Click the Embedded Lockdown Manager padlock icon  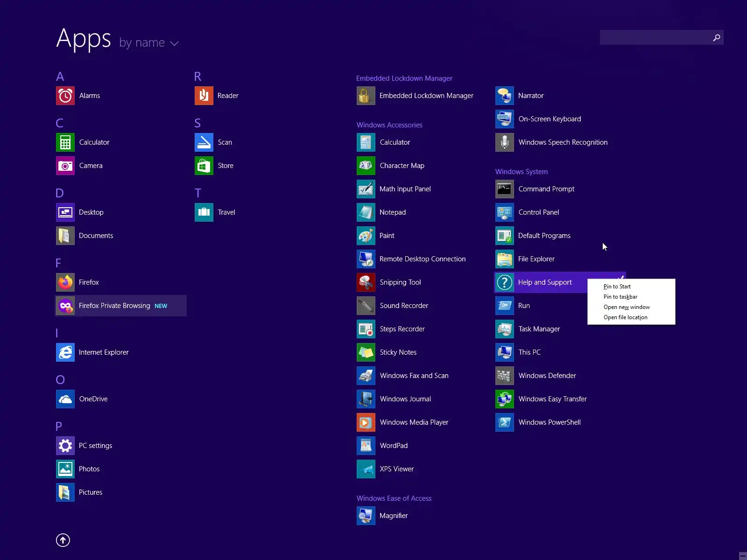coord(366,96)
